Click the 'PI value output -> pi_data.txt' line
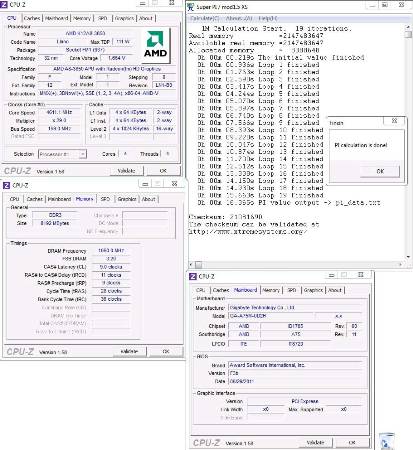Screen dimensions: 413x450 tap(289, 203)
